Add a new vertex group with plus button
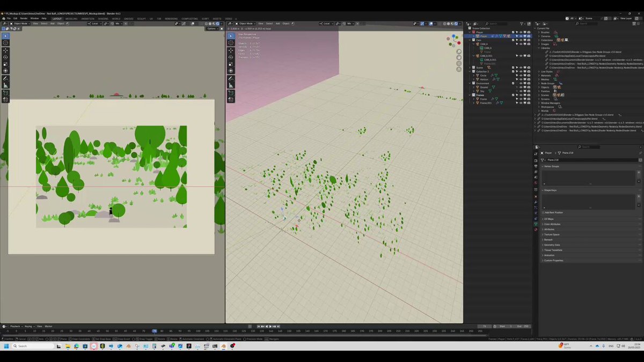The image size is (644, 362). (639, 173)
